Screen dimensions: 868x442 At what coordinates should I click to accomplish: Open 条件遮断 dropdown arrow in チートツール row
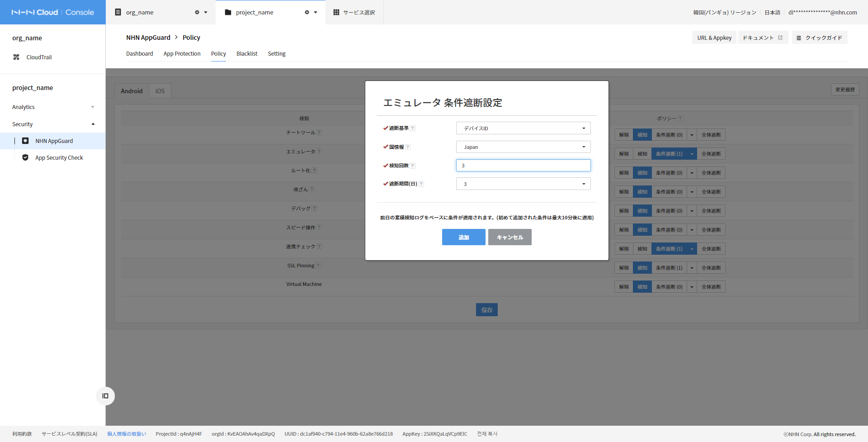tap(692, 135)
